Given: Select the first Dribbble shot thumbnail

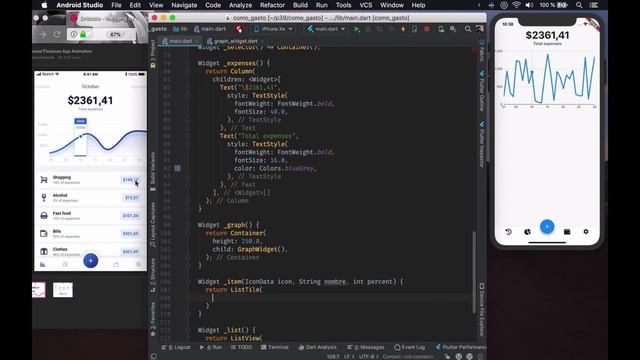Looking at the screenshot, I should point(39,290).
